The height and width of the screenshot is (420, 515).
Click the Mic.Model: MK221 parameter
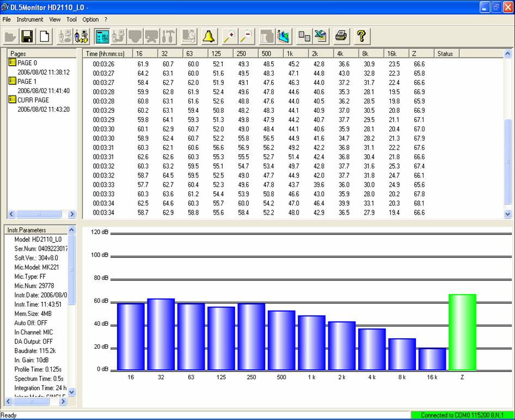point(36,267)
